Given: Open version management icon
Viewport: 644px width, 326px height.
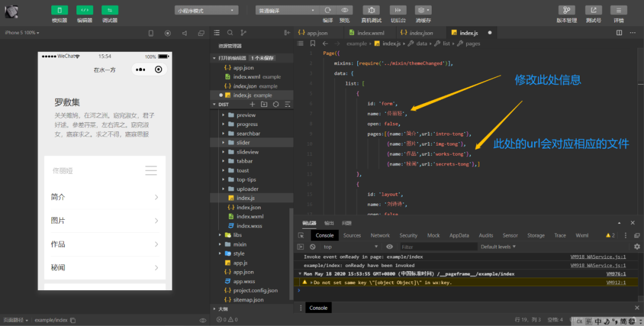Looking at the screenshot, I should click(567, 10).
